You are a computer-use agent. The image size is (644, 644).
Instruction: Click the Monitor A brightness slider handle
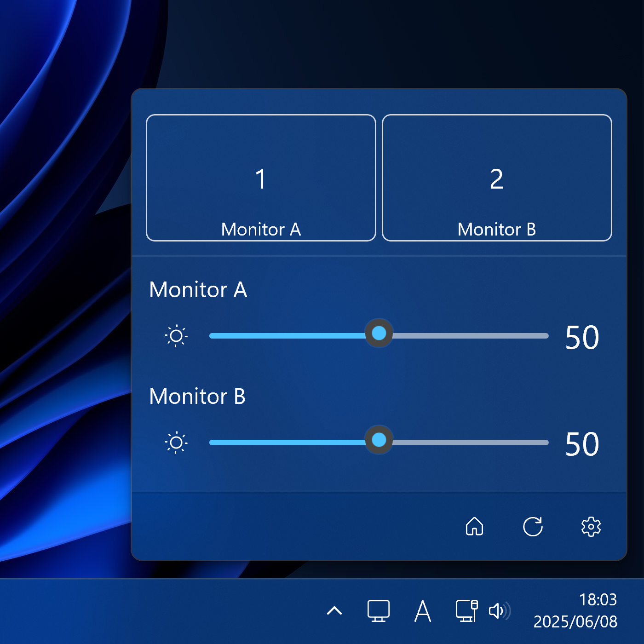pyautogui.click(x=379, y=333)
